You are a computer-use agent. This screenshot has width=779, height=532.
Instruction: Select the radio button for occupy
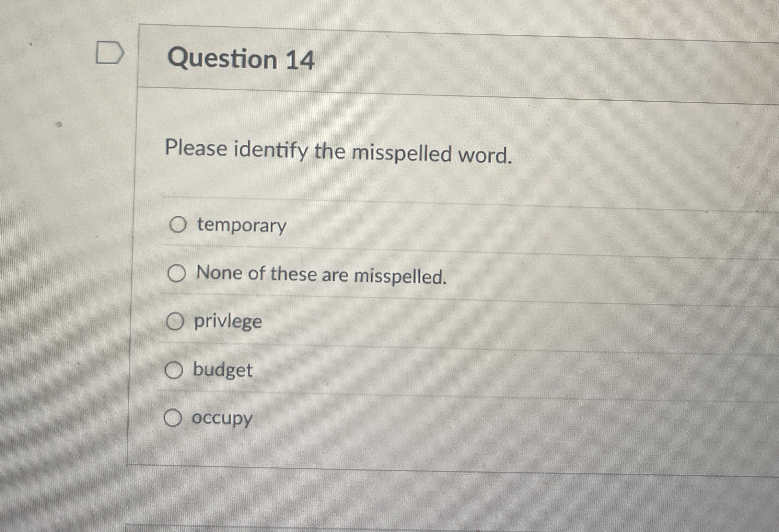[x=173, y=418]
